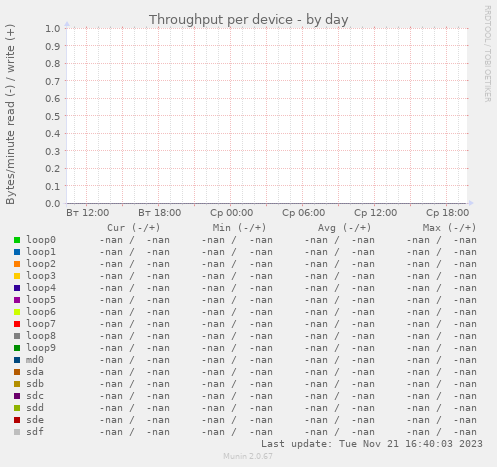497x467 pixels.
Task: Click the sda brown color swatch
Action: point(17,372)
